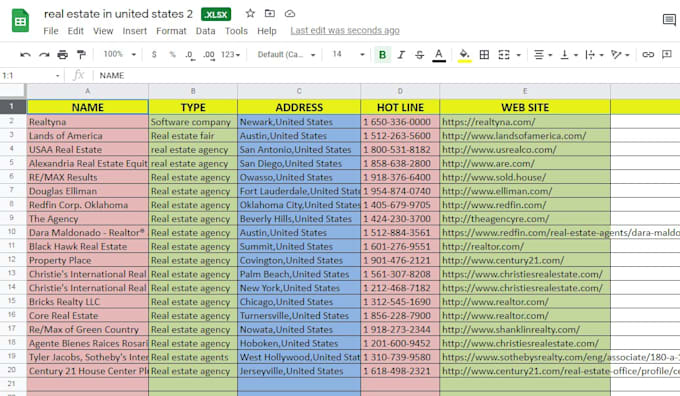This screenshot has height=396, width=680.
Task: Star this document
Action: tap(250, 13)
